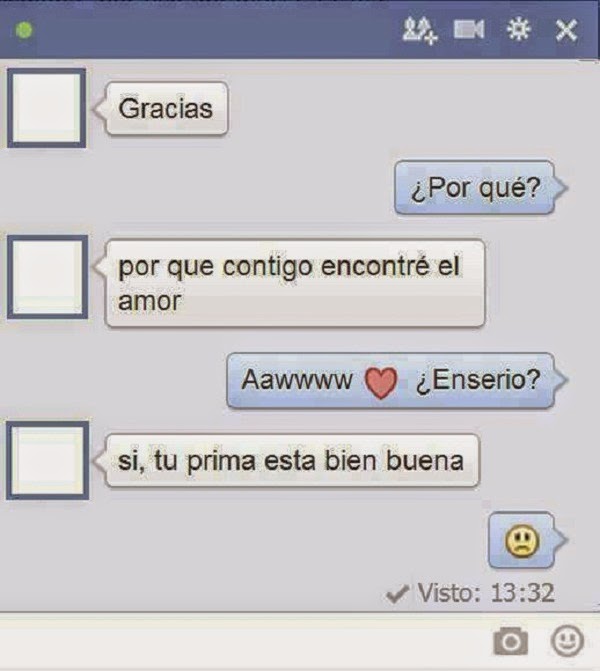Select the '¿Por qué?' message bubble

(x=475, y=187)
